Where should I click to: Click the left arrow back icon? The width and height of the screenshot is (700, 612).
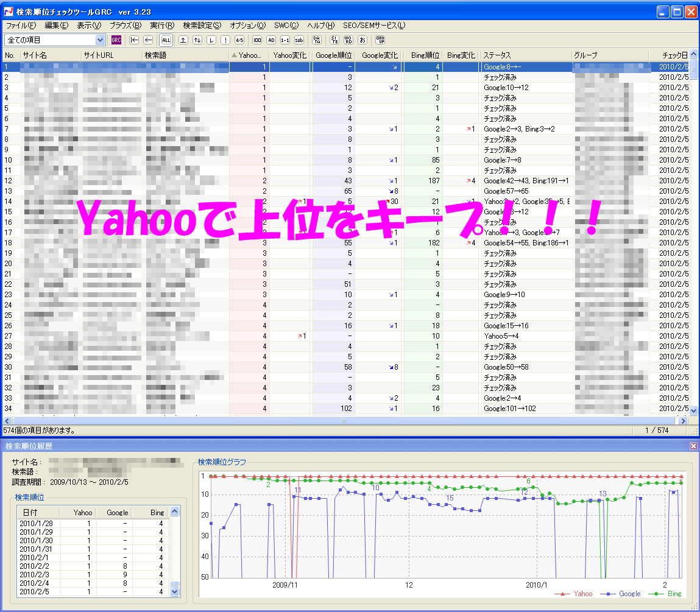148,40
